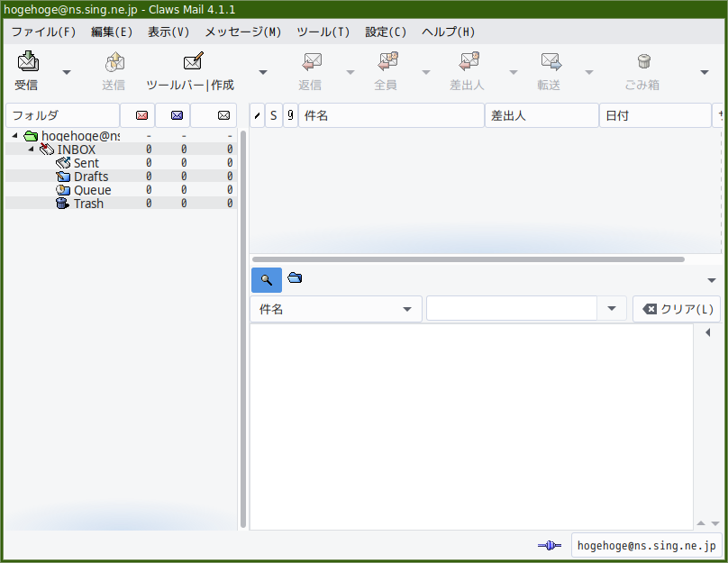Open the message view options arrow
This screenshot has height=563, width=728.
[x=711, y=280]
